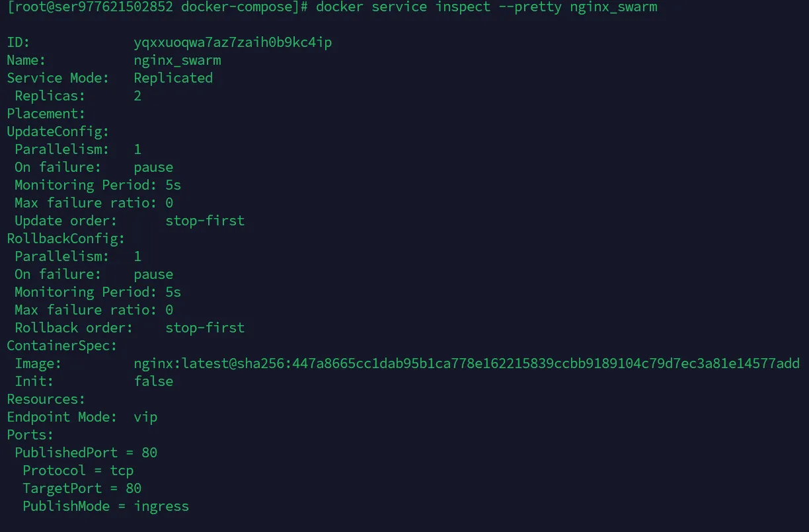Viewport: 809px width, 532px height.
Task: Click the nginx:latest image sha256 digest
Action: [x=467, y=363]
